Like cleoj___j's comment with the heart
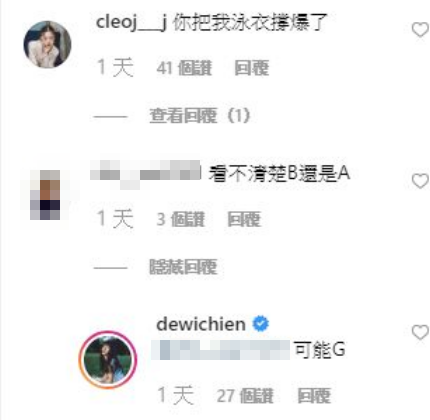Viewport: 430px width, 420px height. (420, 30)
